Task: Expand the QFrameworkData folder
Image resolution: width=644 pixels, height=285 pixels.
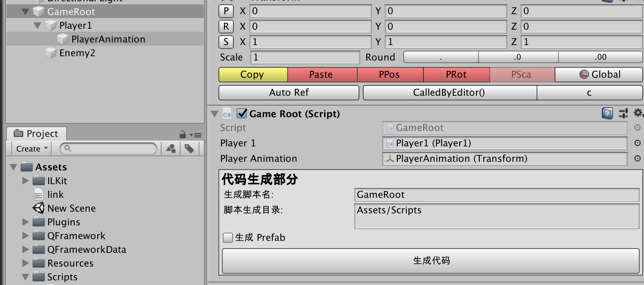Action: [x=26, y=249]
